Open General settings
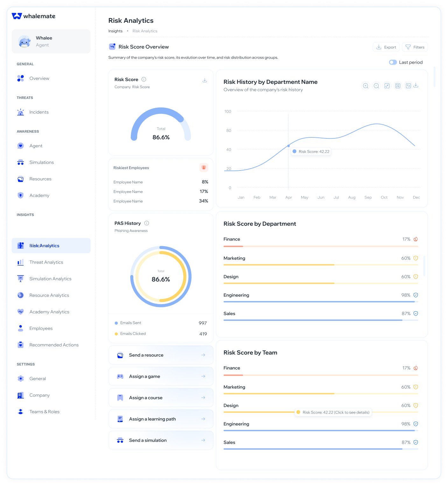 51,378
